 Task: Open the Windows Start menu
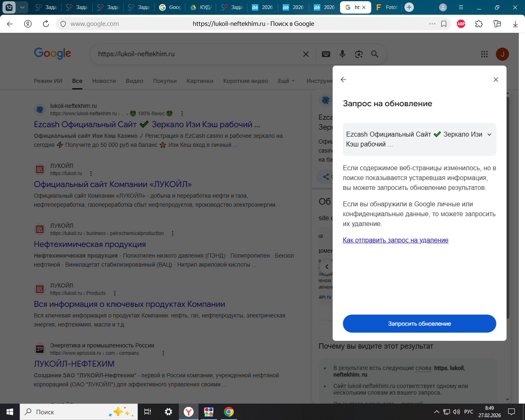coord(10,412)
